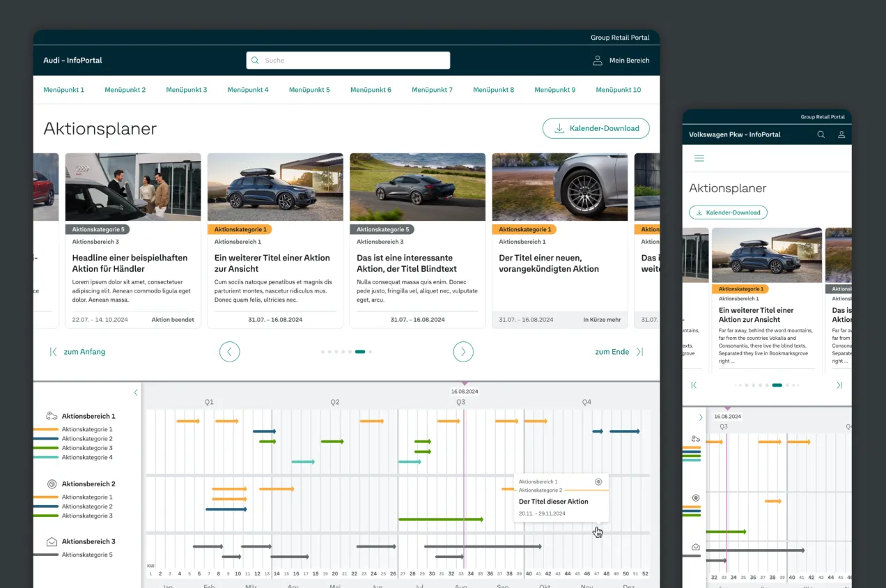The image size is (886, 588).
Task: Collapse the Gantt legend sidebar chevron
Action: click(x=136, y=392)
